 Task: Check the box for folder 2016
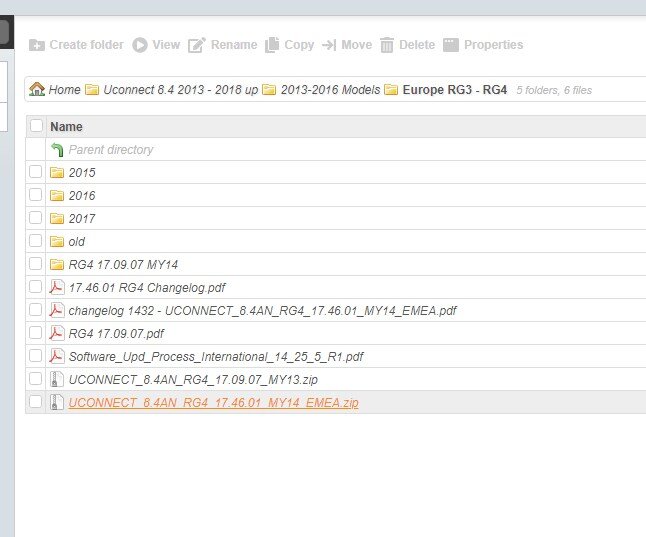(x=35, y=195)
